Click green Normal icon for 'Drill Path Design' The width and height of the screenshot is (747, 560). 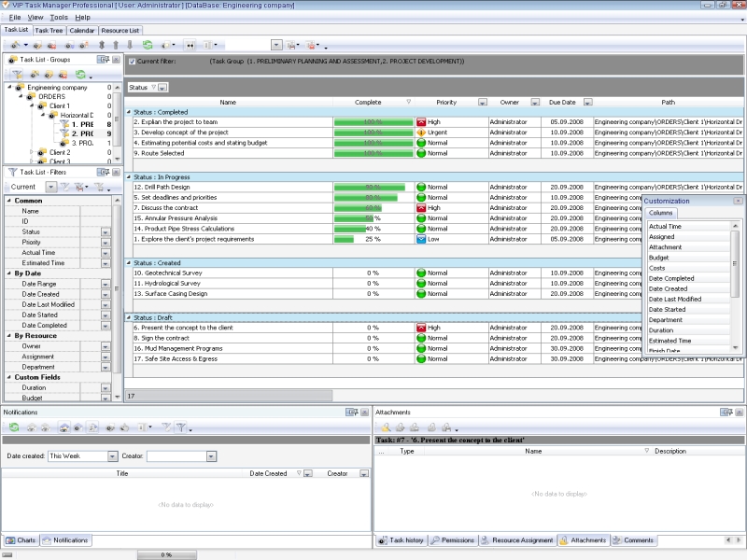tap(421, 188)
